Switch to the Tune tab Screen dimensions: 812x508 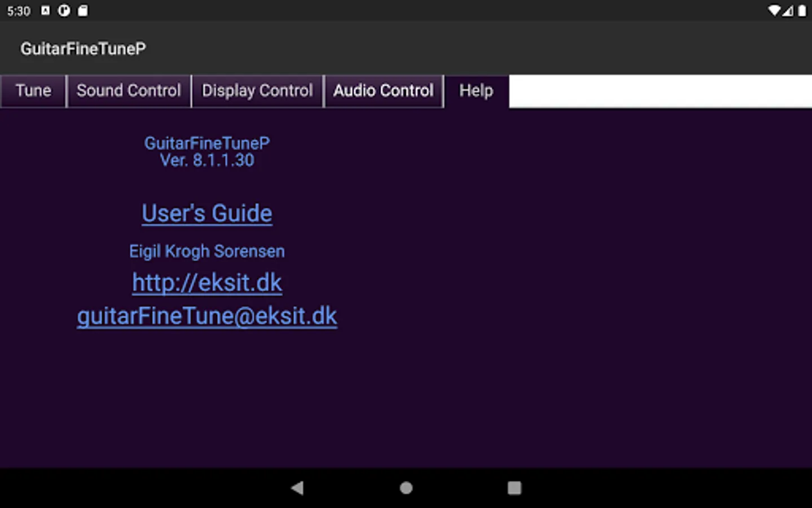(33, 91)
